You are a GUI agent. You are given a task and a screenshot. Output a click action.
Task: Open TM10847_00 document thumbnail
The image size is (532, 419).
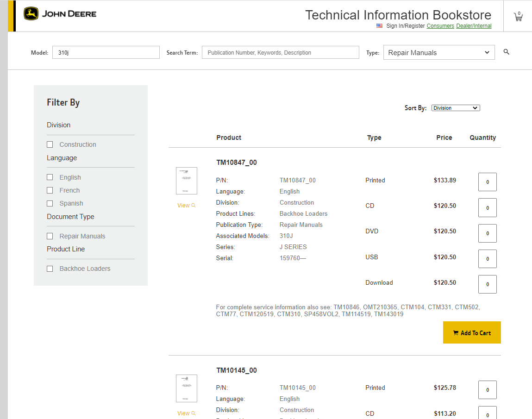tap(187, 181)
